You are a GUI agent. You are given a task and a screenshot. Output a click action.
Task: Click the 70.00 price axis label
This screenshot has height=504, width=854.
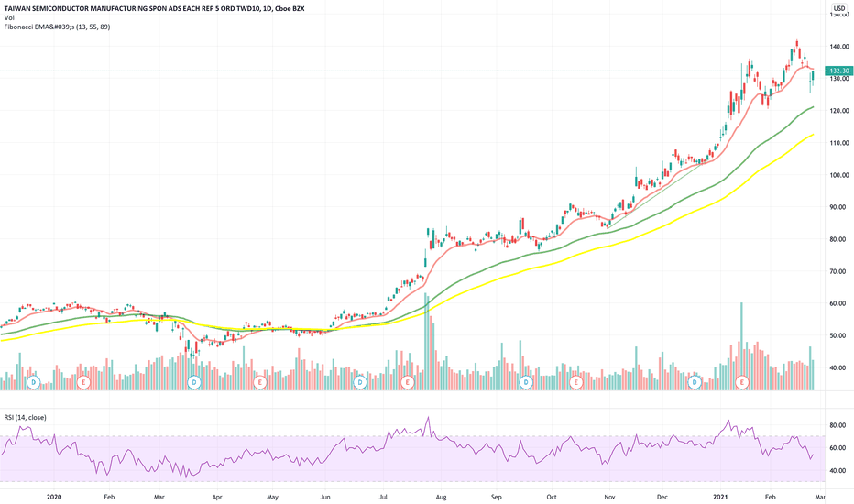click(x=838, y=271)
